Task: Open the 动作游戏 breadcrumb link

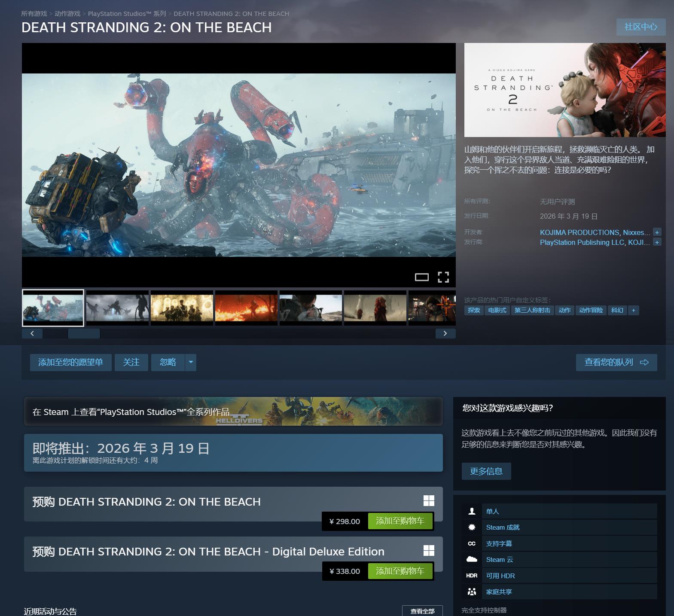Action: tap(67, 14)
